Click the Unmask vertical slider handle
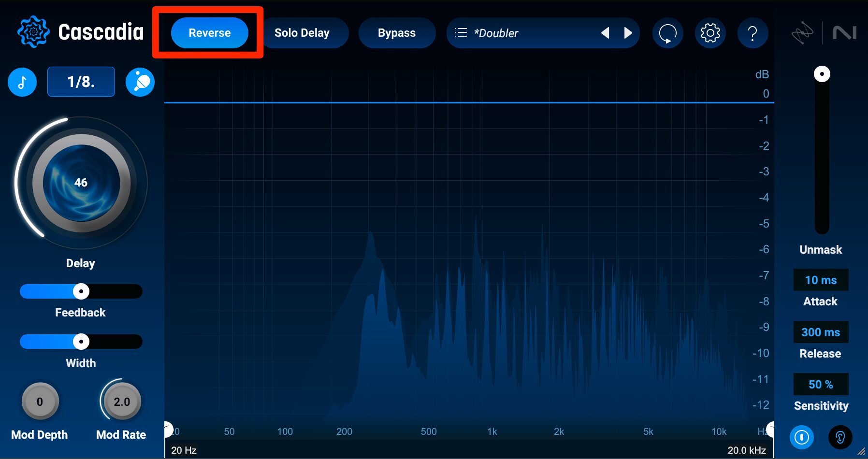The height and width of the screenshot is (459, 868). pyautogui.click(x=822, y=74)
